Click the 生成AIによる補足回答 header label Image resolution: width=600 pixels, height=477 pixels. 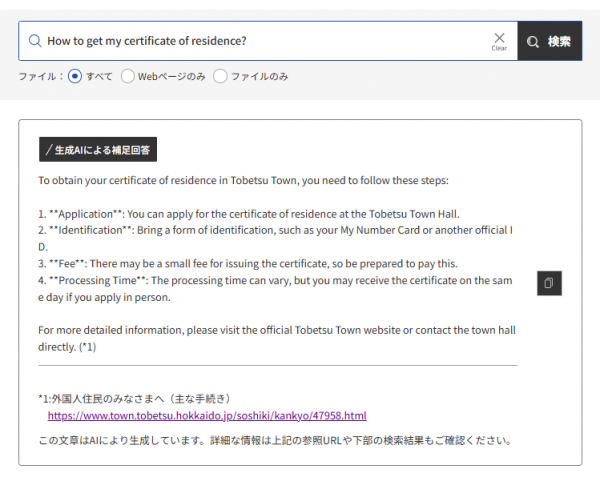tap(97, 150)
